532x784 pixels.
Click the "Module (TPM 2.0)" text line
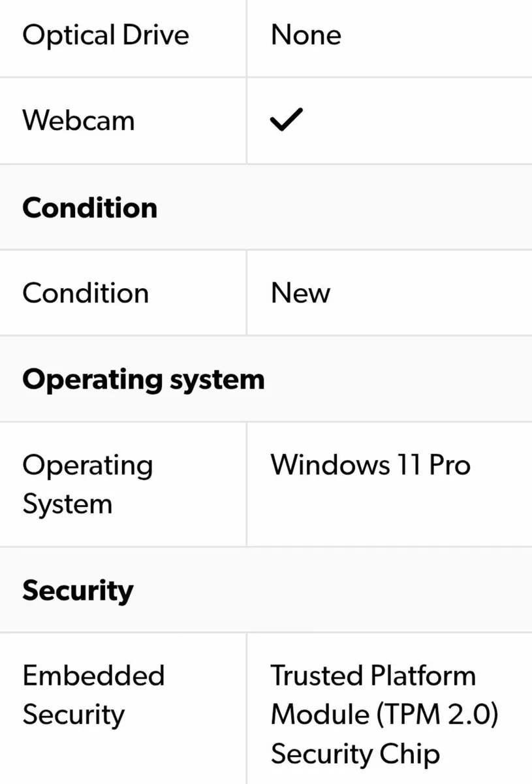(384, 715)
